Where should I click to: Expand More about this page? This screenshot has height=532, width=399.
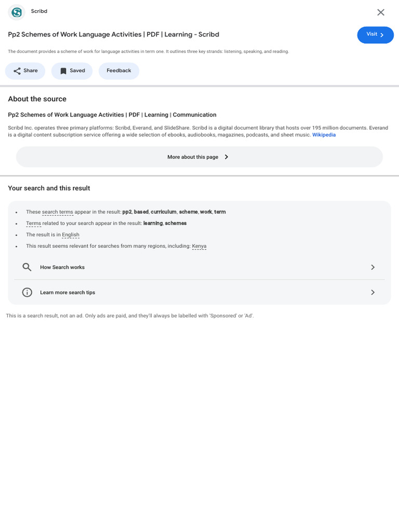(x=193, y=157)
